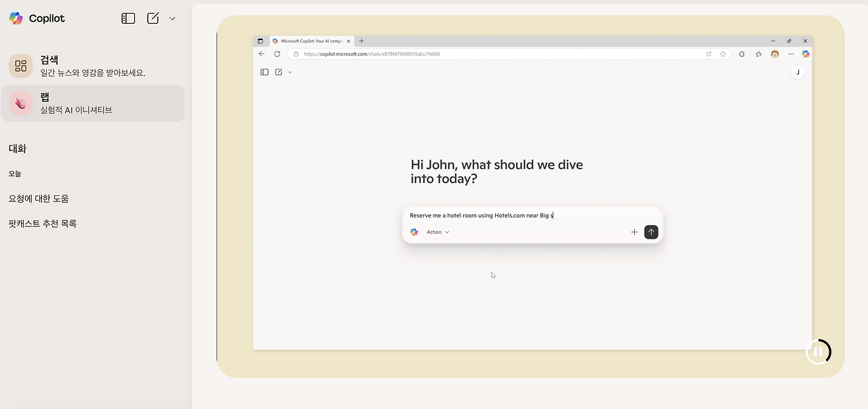
Task: Toggle the sidebar panel icon beside Copilot
Action: (x=128, y=18)
